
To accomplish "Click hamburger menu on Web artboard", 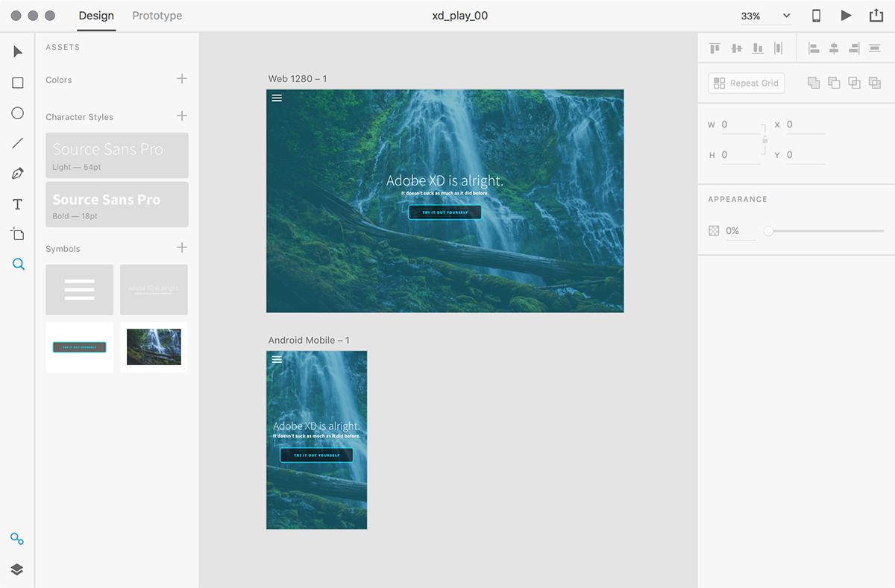I will coord(277,98).
